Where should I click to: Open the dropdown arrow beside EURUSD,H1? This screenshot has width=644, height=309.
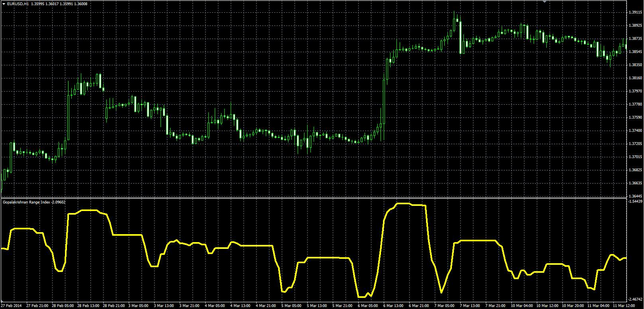point(4,4)
